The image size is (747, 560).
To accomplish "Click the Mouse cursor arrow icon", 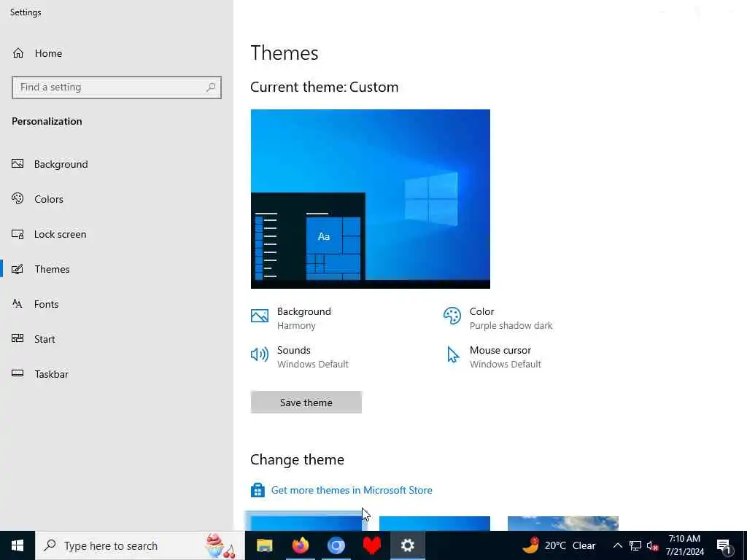I will (452, 354).
